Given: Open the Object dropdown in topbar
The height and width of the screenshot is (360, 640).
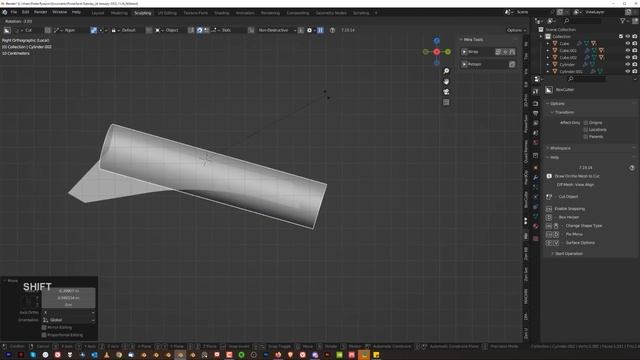Looking at the screenshot, I should click(x=170, y=30).
